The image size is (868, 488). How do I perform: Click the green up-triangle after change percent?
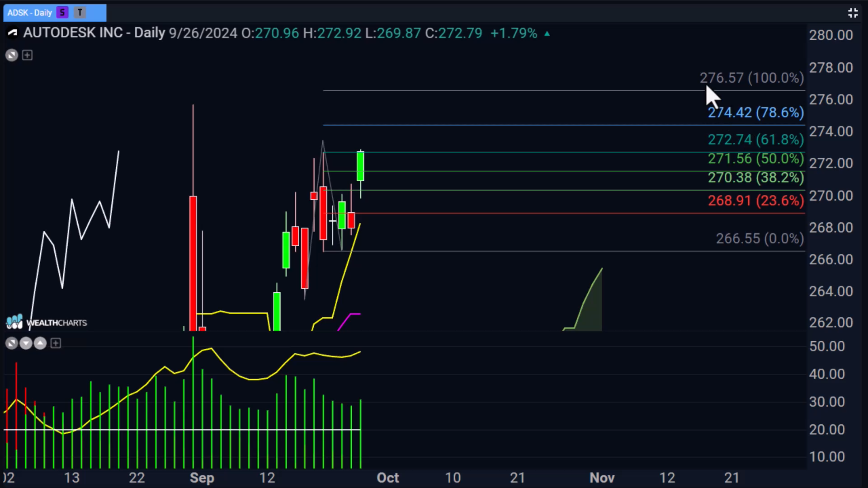547,33
